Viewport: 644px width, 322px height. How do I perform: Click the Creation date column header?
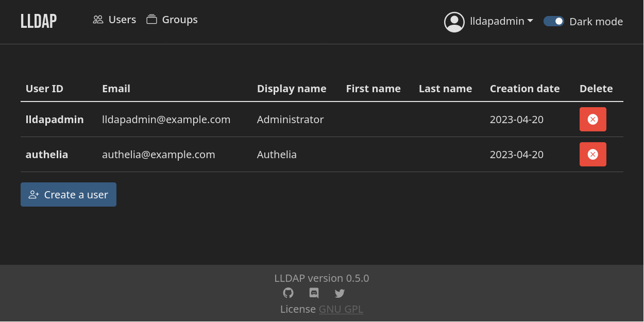pyautogui.click(x=524, y=88)
